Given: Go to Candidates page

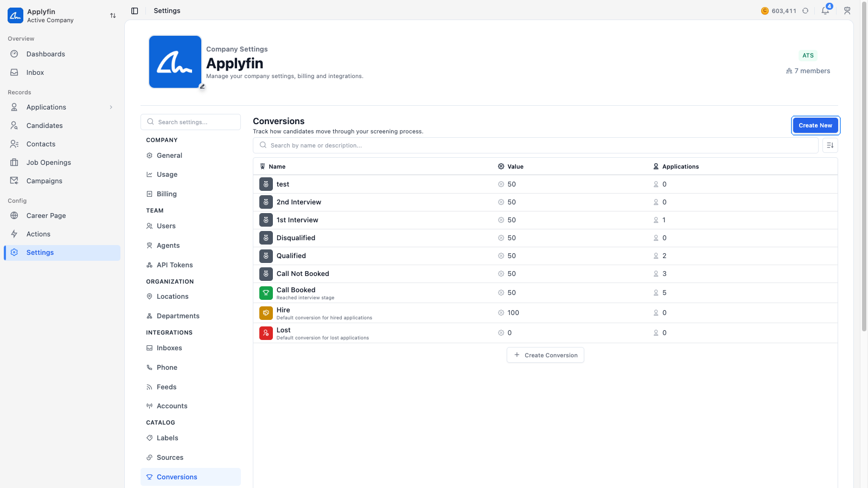Looking at the screenshot, I should coord(62,126).
